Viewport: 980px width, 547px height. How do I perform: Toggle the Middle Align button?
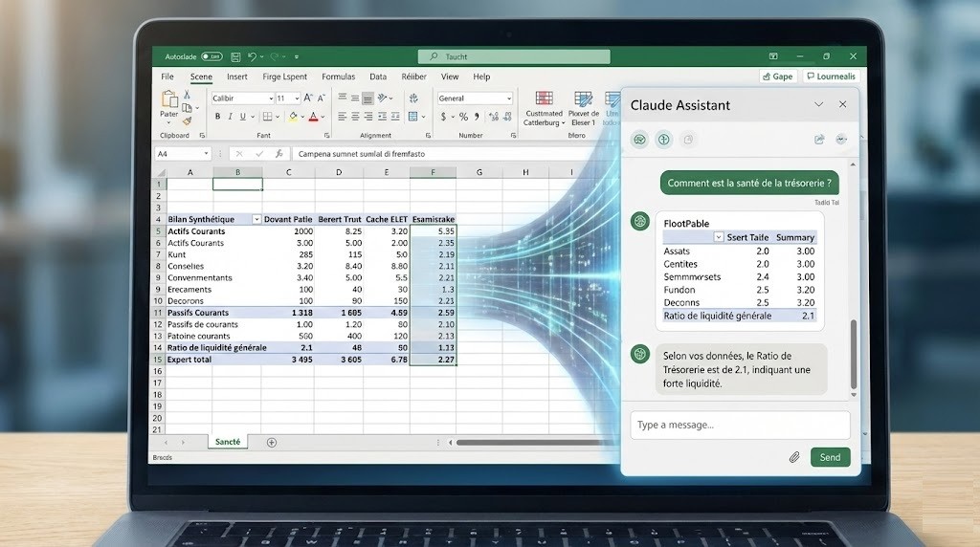click(x=355, y=98)
